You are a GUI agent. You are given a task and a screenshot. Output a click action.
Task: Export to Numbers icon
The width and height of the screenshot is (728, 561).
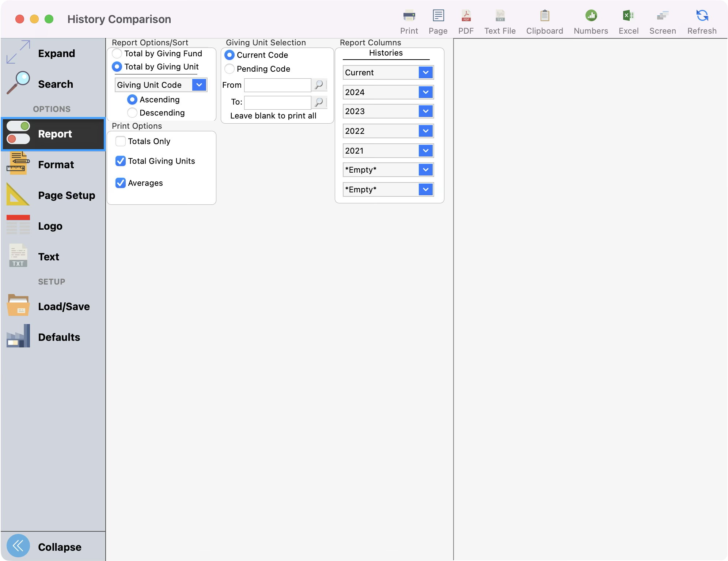[x=591, y=16]
